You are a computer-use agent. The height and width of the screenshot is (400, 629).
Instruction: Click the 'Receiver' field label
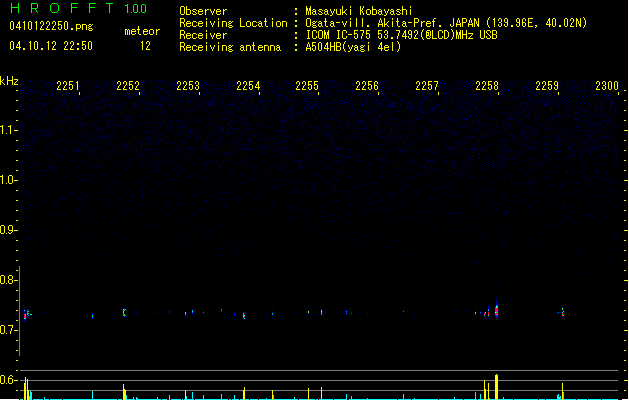point(203,35)
